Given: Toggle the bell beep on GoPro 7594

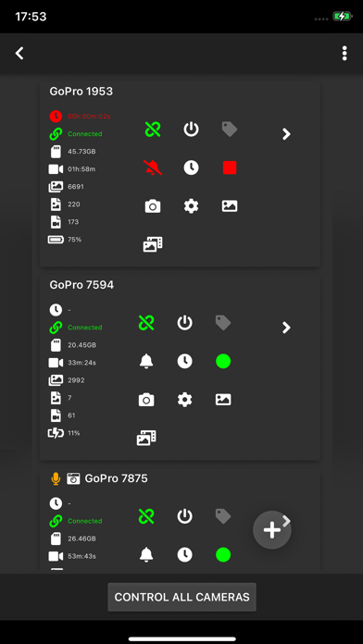Looking at the screenshot, I should [146, 361].
